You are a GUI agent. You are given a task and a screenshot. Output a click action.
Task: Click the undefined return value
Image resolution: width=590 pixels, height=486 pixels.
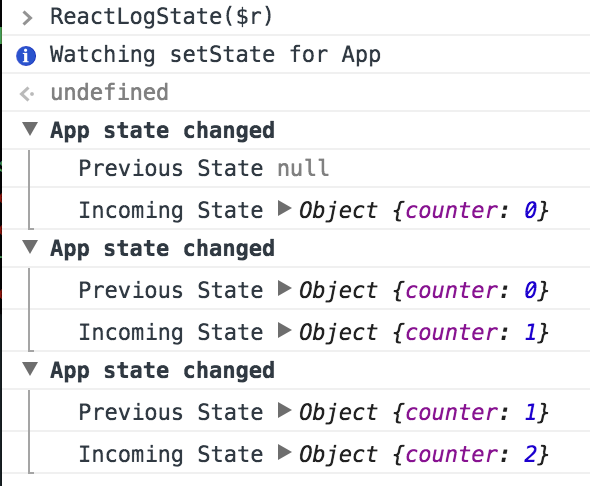click(x=109, y=93)
